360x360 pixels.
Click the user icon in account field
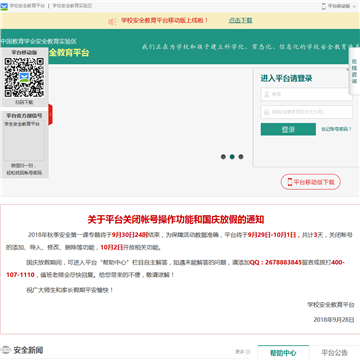click(267, 94)
